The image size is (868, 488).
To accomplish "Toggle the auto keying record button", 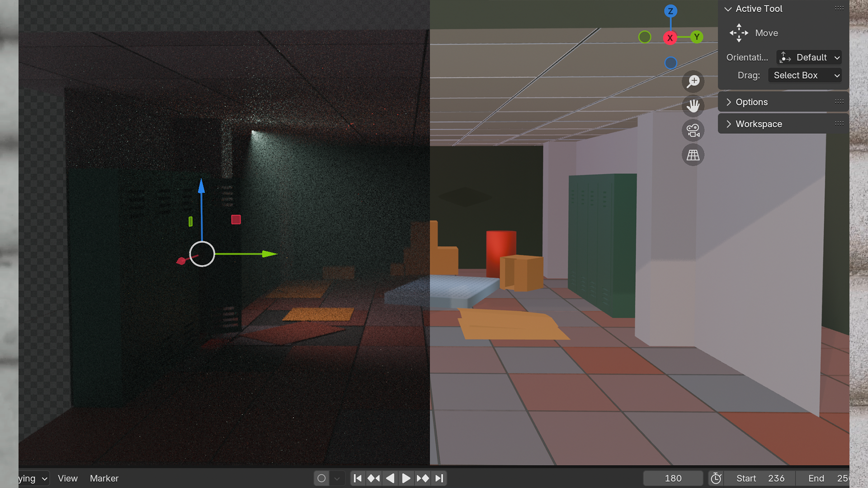I will (321, 478).
